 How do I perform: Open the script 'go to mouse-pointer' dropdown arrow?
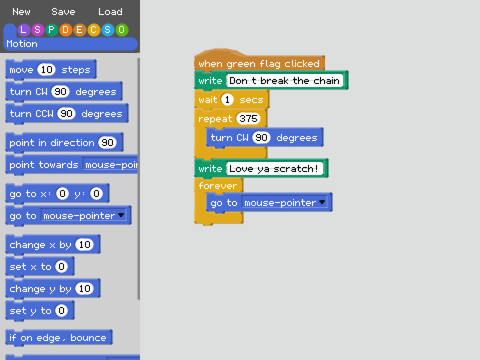[x=322, y=202]
